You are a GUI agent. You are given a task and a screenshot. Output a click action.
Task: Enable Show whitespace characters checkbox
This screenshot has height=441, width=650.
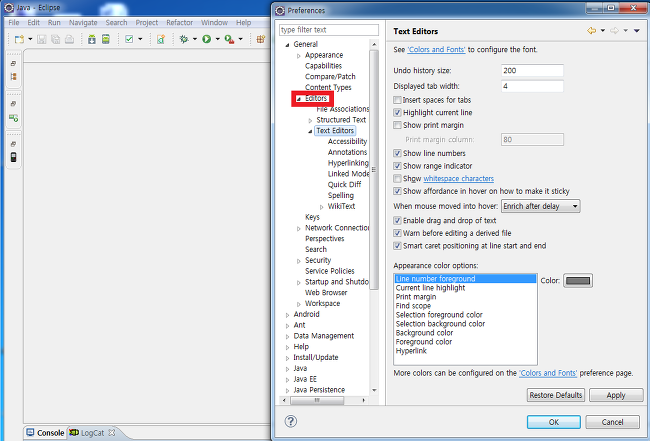pyautogui.click(x=397, y=178)
